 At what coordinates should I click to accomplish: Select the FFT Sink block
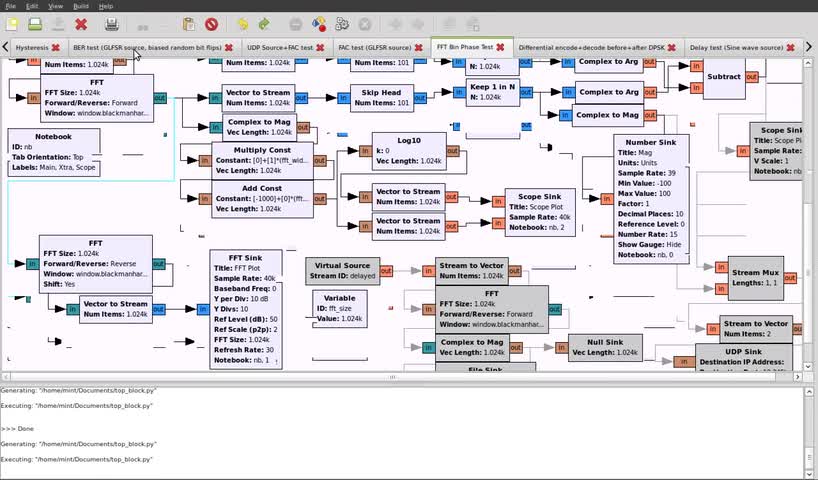pos(246,309)
